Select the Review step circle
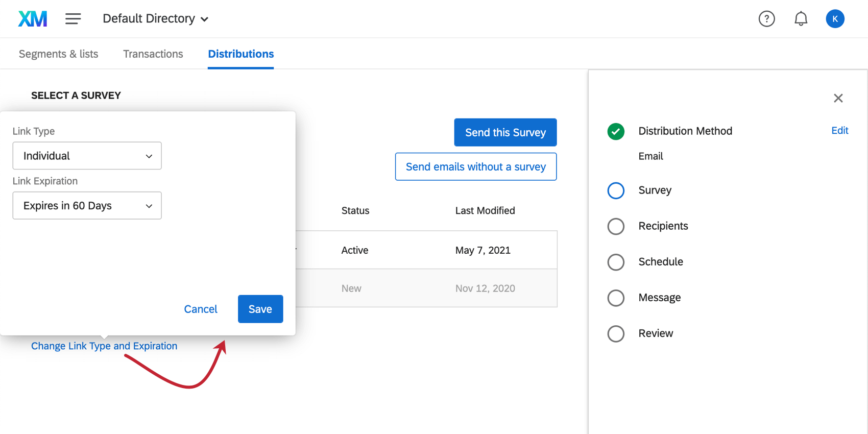This screenshot has height=434, width=868. point(616,333)
